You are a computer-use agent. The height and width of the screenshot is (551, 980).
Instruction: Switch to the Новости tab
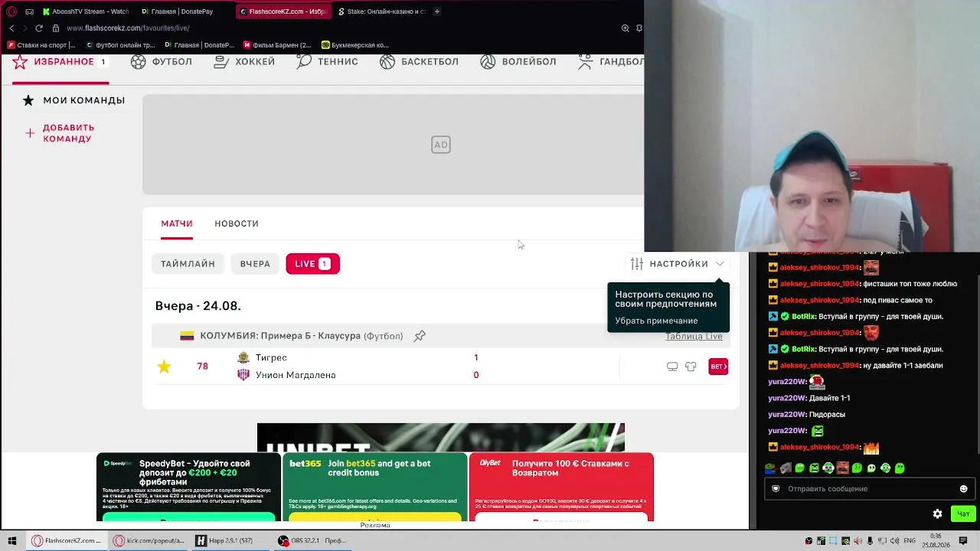(x=237, y=223)
